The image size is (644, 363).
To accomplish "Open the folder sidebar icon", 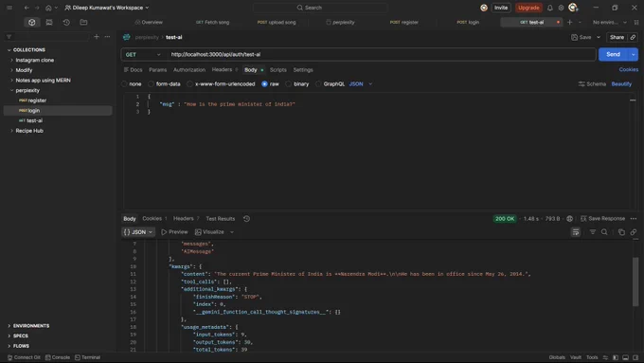I will [x=83, y=22].
